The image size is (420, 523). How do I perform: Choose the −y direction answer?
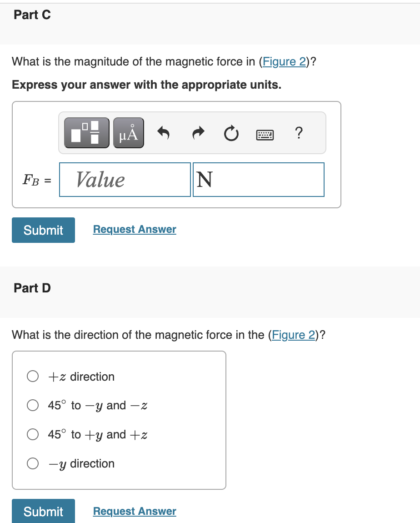32,463
